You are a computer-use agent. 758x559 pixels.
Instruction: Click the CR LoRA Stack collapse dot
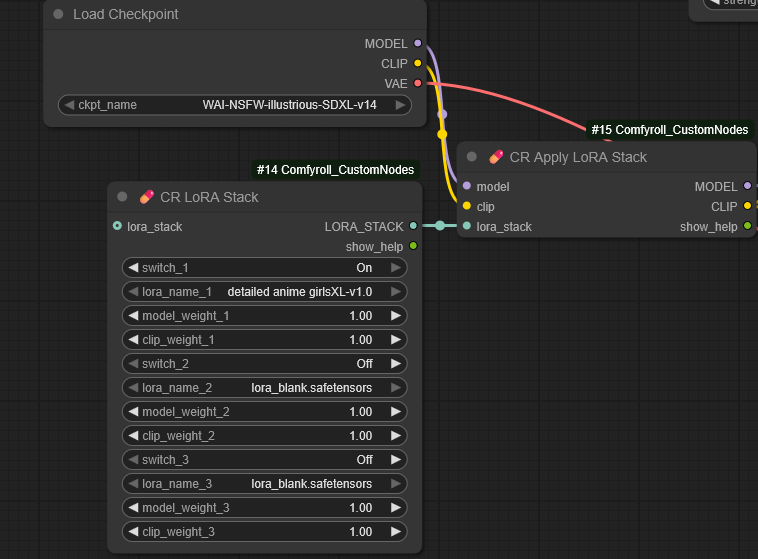[122, 197]
